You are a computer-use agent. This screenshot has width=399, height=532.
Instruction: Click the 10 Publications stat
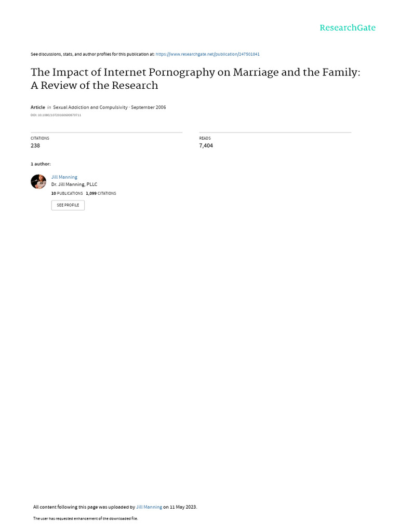(x=67, y=193)
